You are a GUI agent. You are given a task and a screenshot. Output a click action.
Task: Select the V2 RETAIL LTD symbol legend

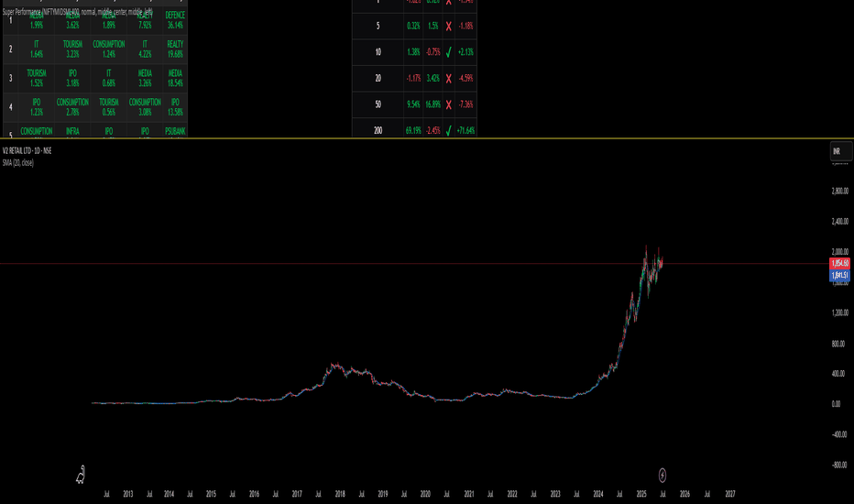[27, 151]
